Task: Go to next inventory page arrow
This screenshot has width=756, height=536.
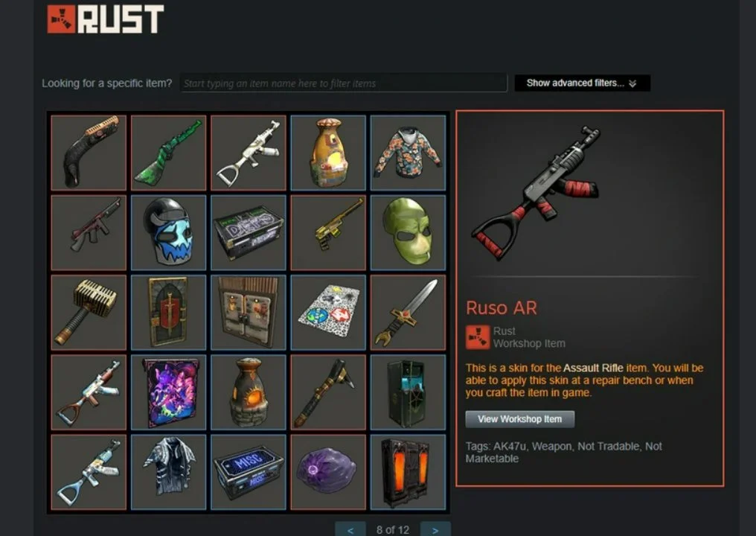Action: [x=435, y=530]
